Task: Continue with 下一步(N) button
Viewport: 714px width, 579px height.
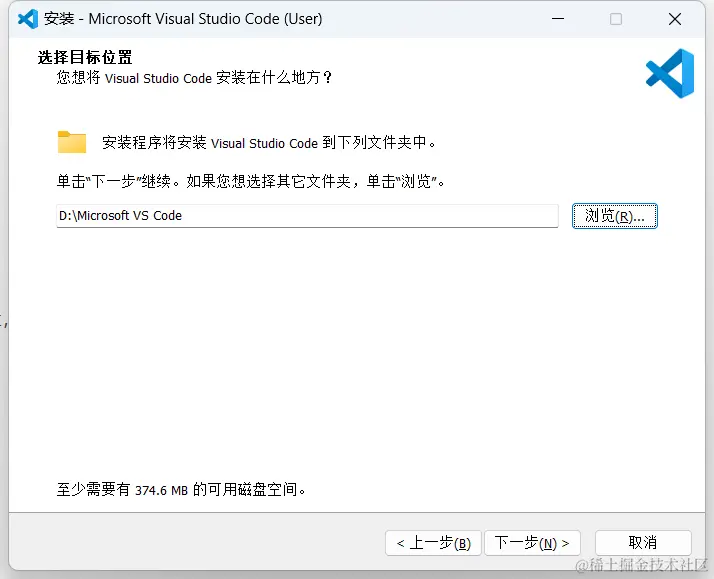Action: coord(532,543)
